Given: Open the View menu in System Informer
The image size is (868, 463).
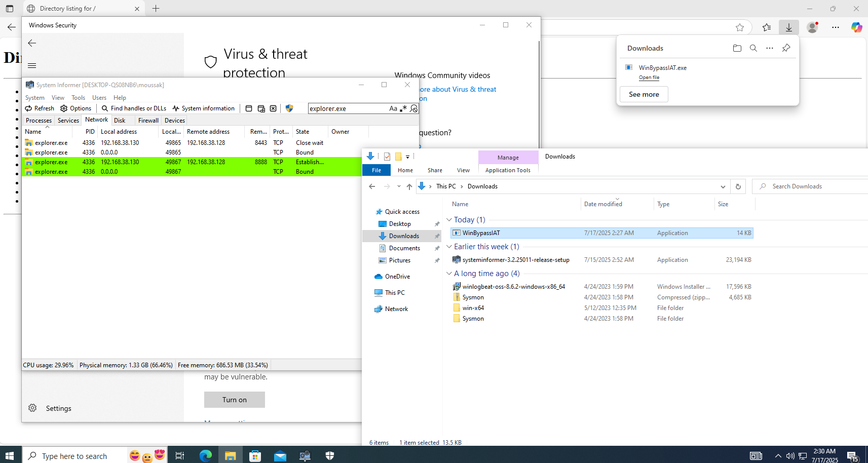Looking at the screenshot, I should (58, 98).
